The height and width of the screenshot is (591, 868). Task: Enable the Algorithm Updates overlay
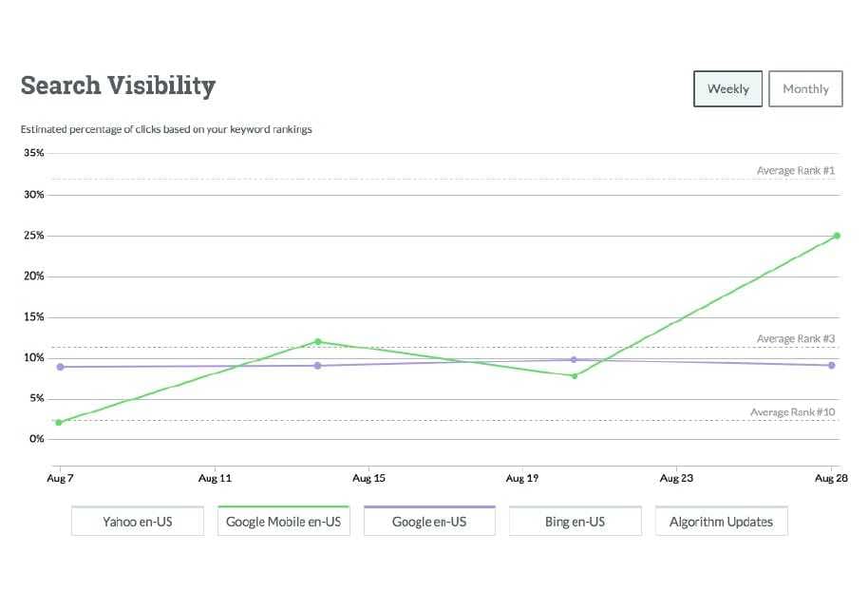pos(721,522)
